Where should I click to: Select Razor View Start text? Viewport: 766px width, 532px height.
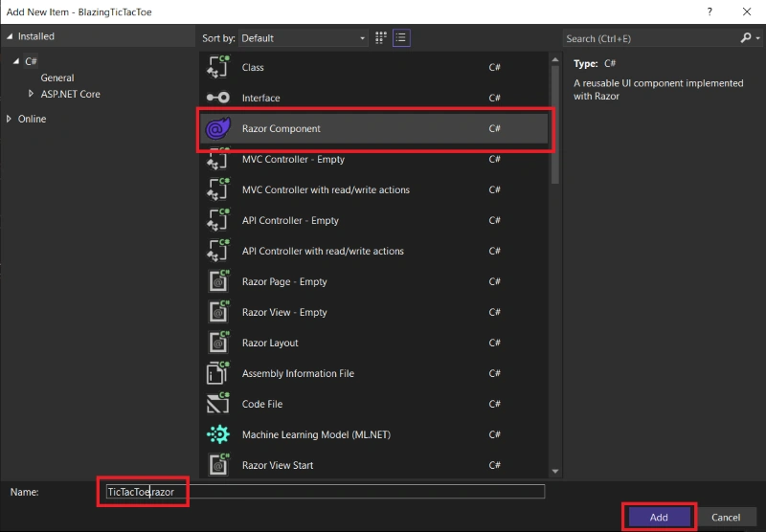coord(278,465)
